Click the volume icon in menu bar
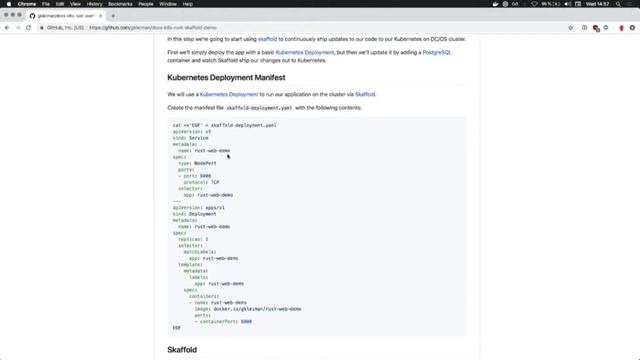Viewport: 640px width, 360px height. pyautogui.click(x=567, y=4)
